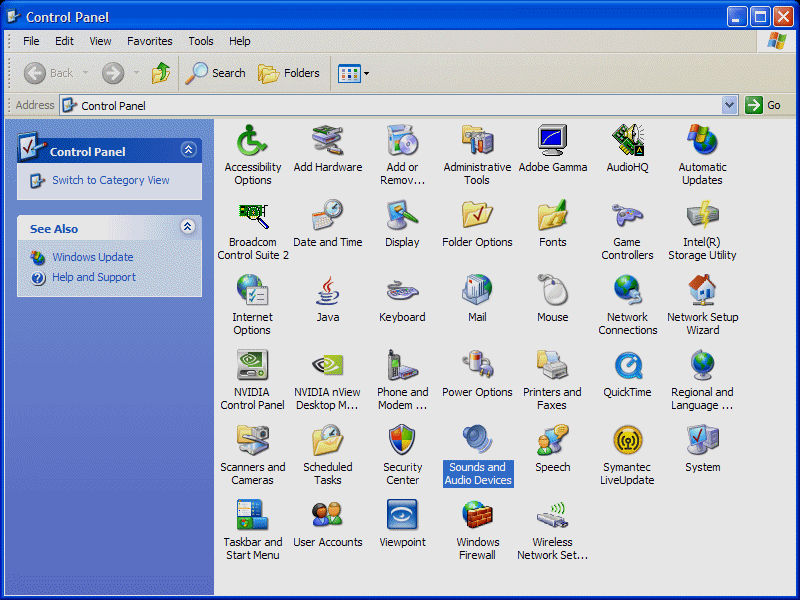The height and width of the screenshot is (600, 800).
Task: Select the Java applet icon
Action: click(x=328, y=291)
